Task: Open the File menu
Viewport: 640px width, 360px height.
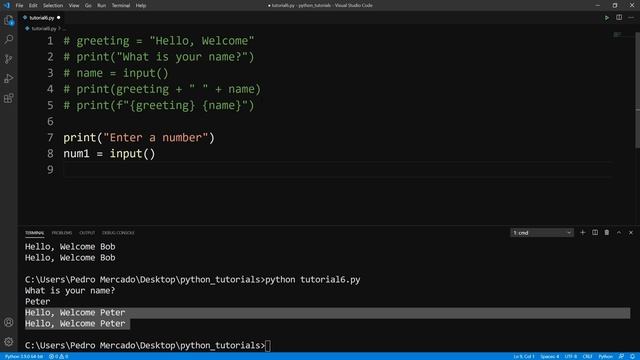Action: click(x=19, y=5)
